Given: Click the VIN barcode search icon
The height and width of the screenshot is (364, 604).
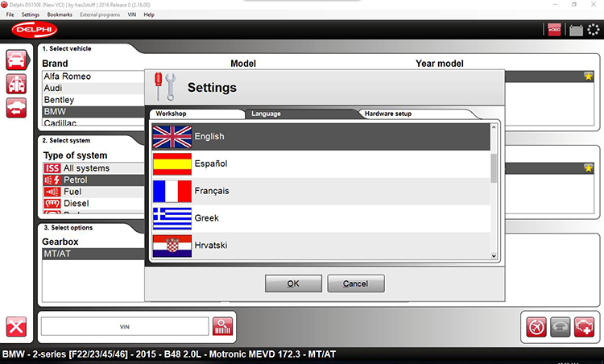Looking at the screenshot, I should pyautogui.click(x=222, y=327).
